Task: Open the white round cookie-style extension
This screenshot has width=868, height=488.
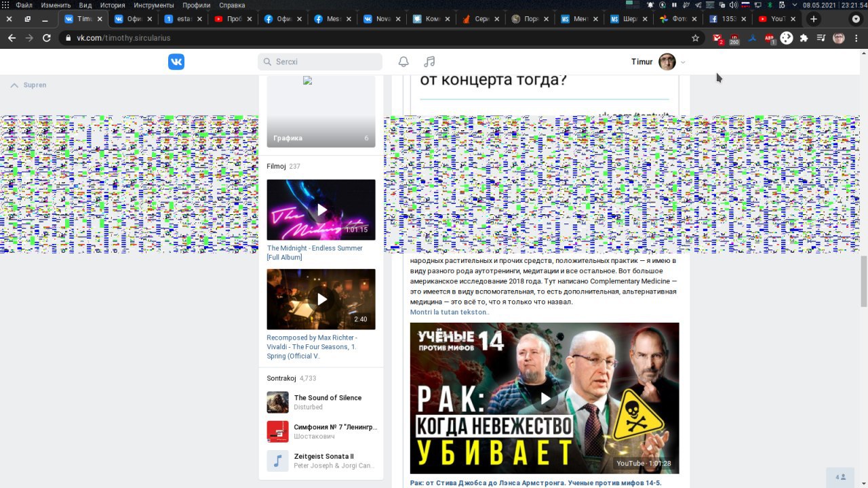Action: [x=787, y=38]
